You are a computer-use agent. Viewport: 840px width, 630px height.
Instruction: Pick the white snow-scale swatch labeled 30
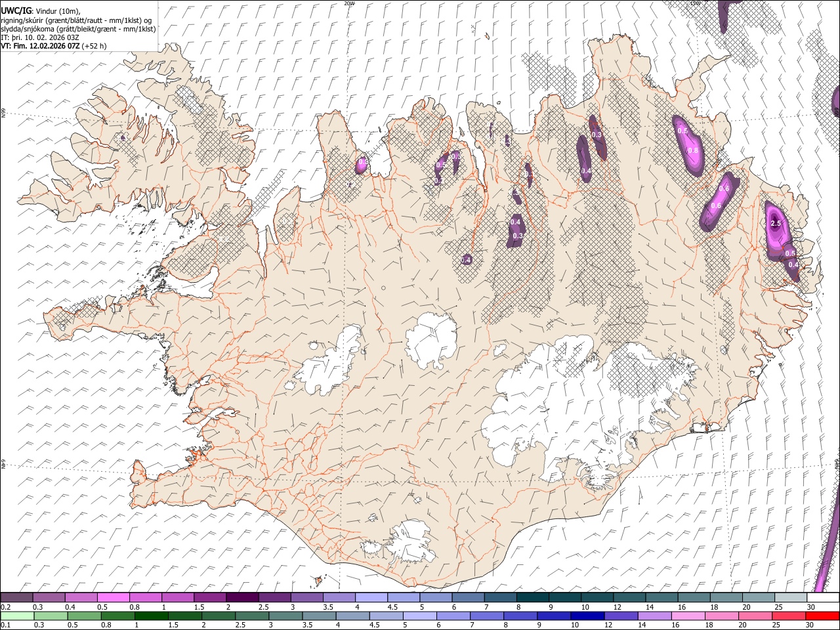(824, 597)
